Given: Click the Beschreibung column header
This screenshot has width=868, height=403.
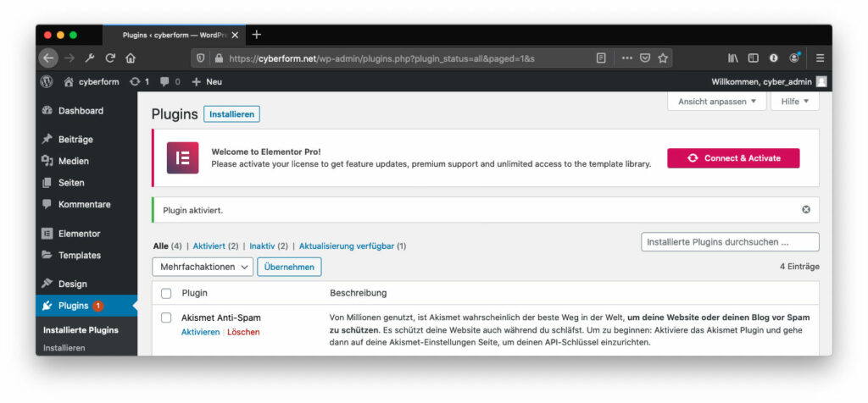Looking at the screenshot, I should (x=359, y=293).
